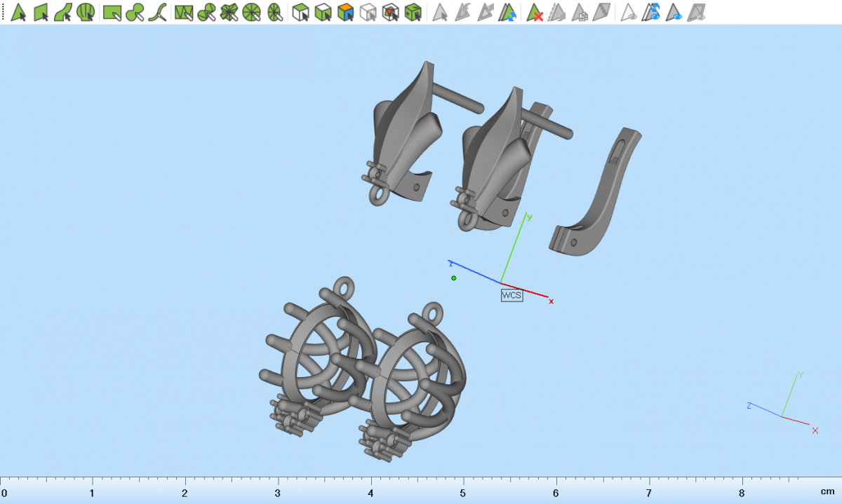Select the Mark Plane tool

(x=41, y=12)
